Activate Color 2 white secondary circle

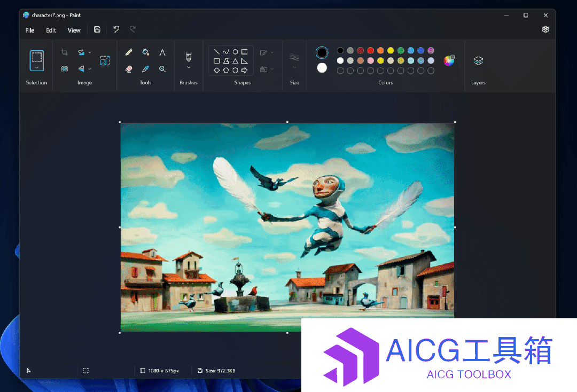click(x=322, y=68)
